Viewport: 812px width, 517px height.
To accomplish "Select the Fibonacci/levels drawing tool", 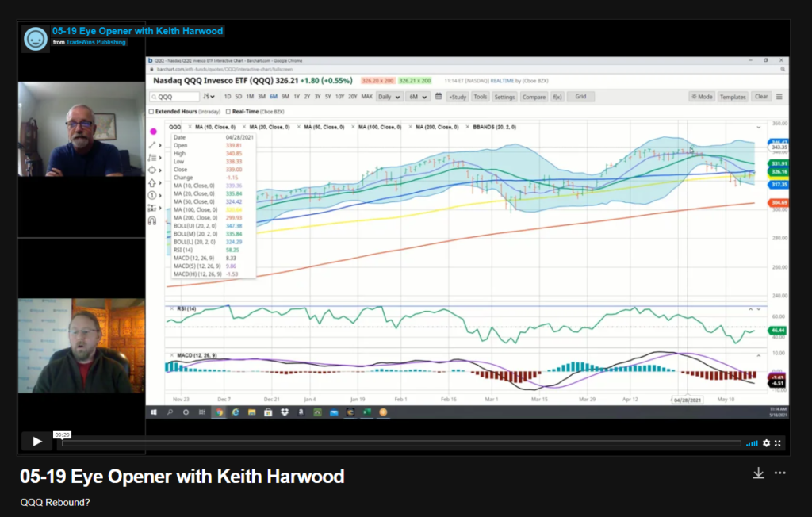I will coord(152,158).
